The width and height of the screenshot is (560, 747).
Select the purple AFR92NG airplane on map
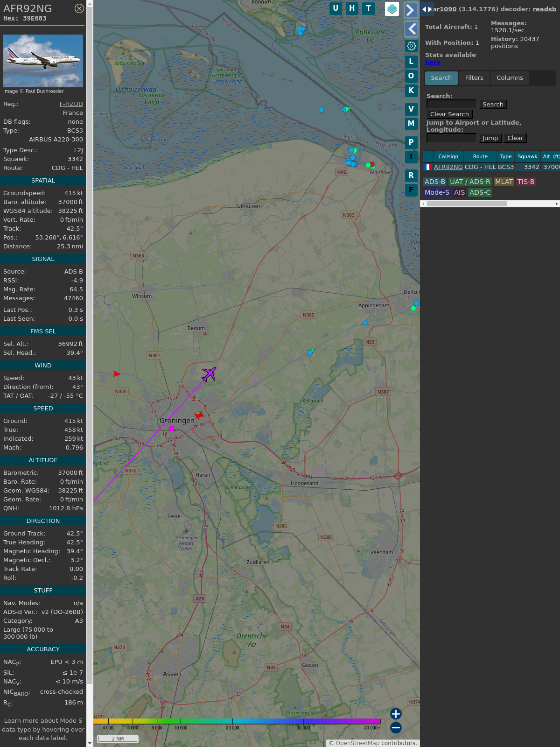point(209,374)
